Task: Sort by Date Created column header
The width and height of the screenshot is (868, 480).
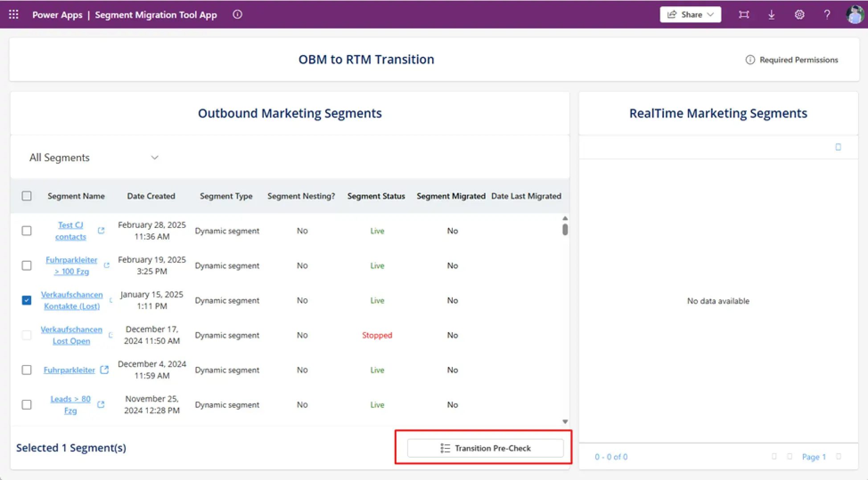Action: pyautogui.click(x=151, y=196)
